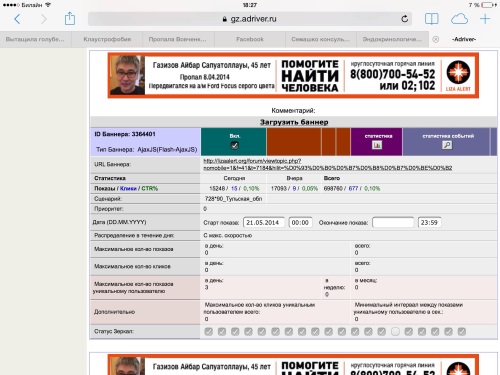
Task: Click the Статус Зеркал: label
Action: point(114,331)
